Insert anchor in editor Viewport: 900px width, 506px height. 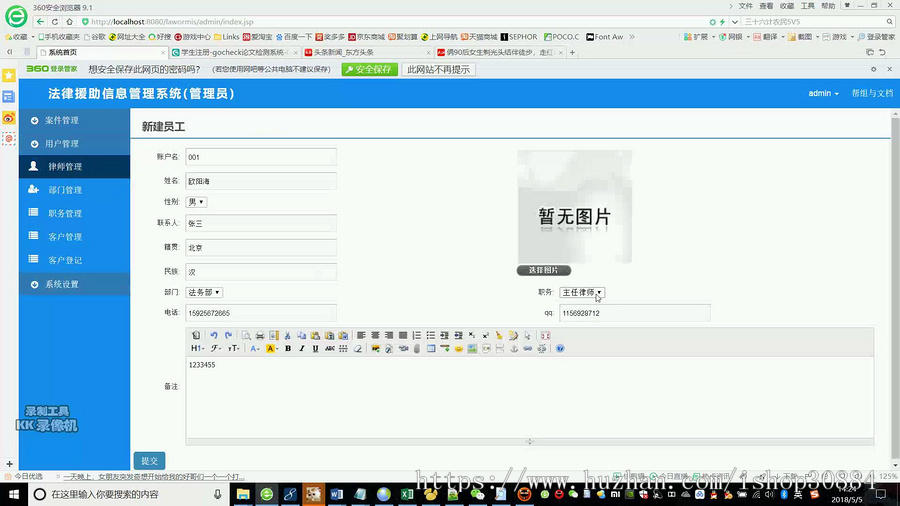coord(514,348)
